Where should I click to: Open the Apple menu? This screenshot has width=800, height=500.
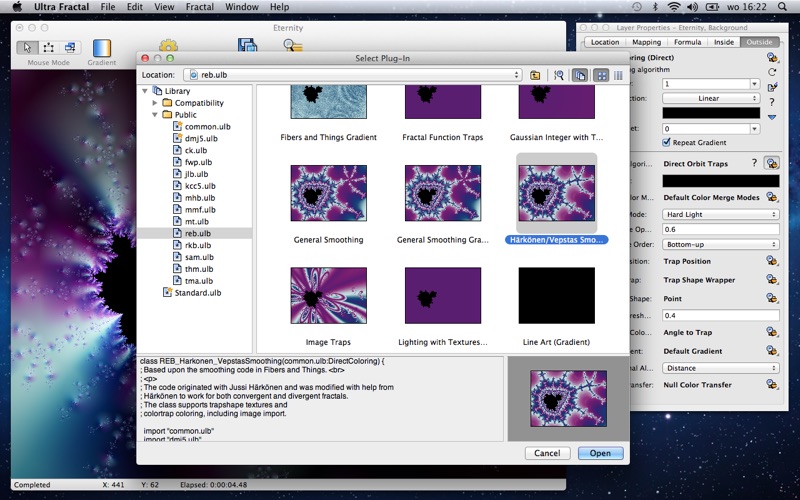[x=17, y=7]
